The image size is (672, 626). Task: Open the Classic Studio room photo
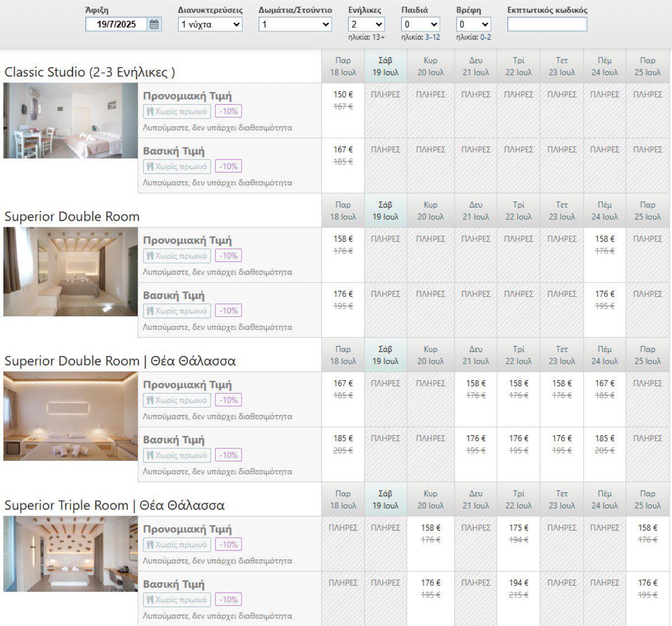point(71,120)
